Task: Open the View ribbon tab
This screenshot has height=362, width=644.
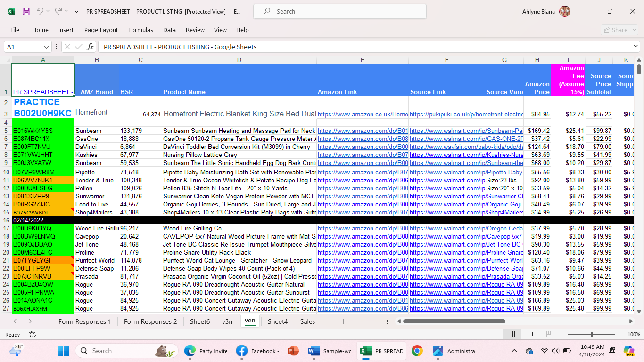Action: click(x=220, y=30)
